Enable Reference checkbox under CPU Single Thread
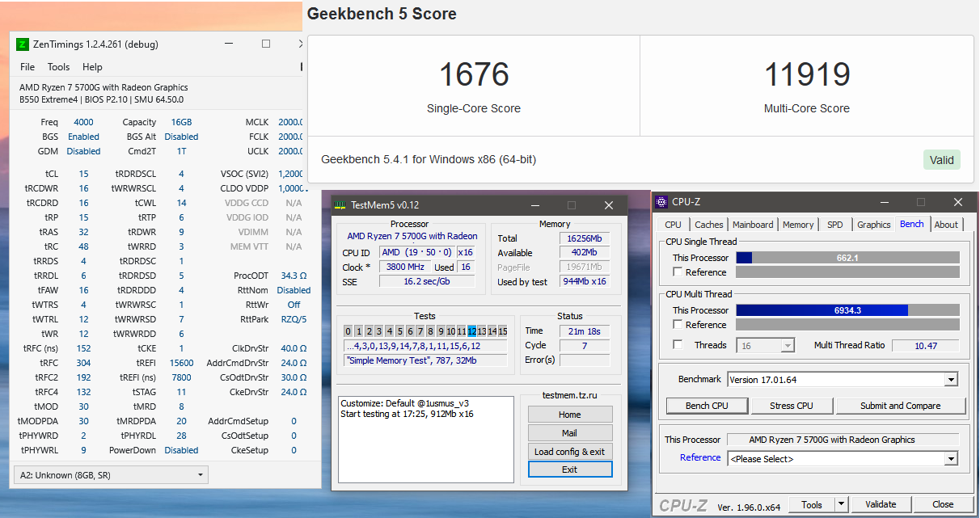Viewport: 980px width, 518px height. click(678, 272)
